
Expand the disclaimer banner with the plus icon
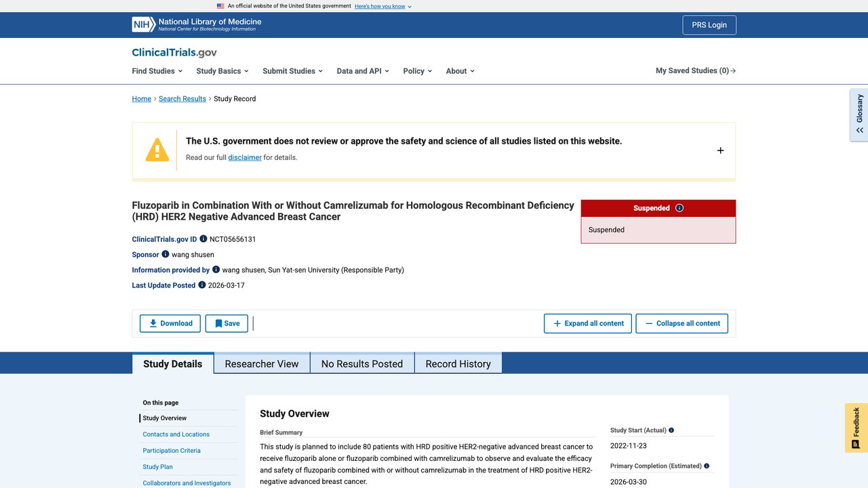click(720, 150)
